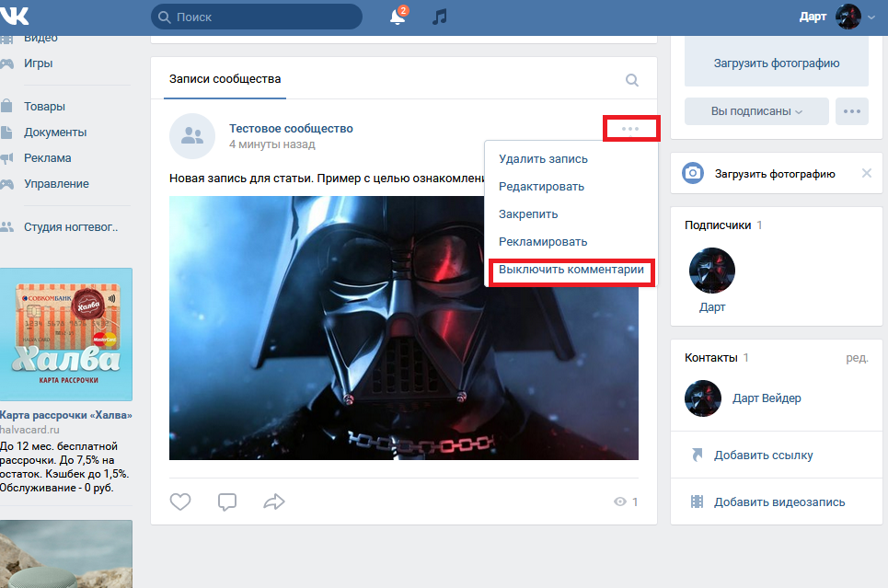
Task: Open the Вы подписаны dropdown
Action: tap(756, 111)
